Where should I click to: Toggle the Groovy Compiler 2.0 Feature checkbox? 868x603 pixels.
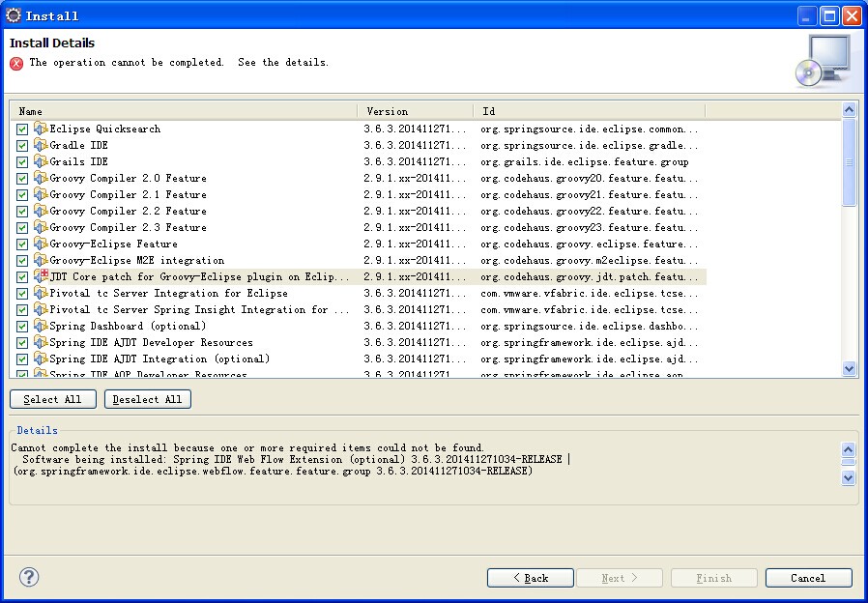(x=22, y=179)
